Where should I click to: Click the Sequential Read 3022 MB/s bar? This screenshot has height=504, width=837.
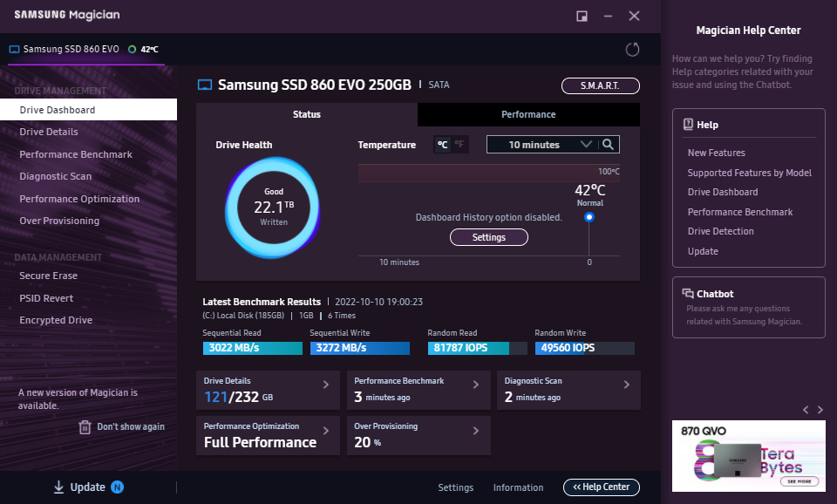(253, 348)
